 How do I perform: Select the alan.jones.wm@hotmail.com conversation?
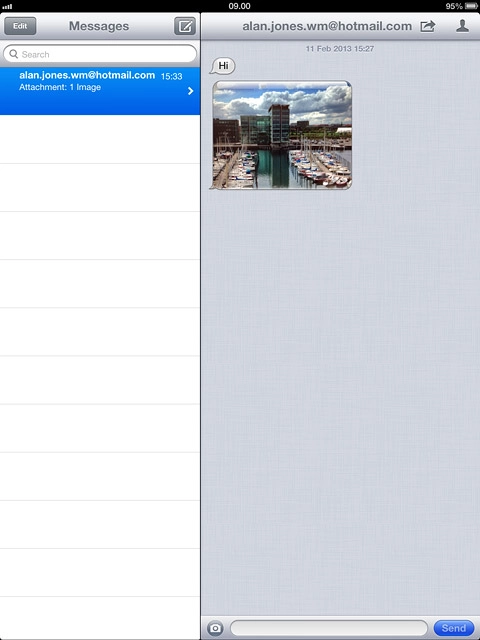click(100, 91)
